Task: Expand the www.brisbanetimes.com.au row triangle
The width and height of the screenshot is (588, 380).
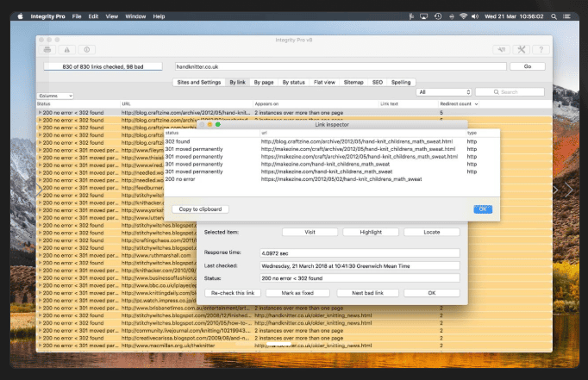Action: 40,308
